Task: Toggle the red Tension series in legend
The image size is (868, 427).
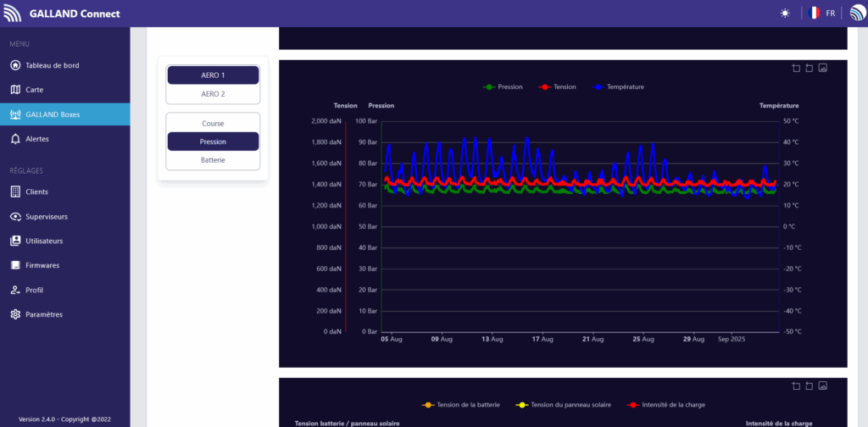Action: (x=557, y=87)
